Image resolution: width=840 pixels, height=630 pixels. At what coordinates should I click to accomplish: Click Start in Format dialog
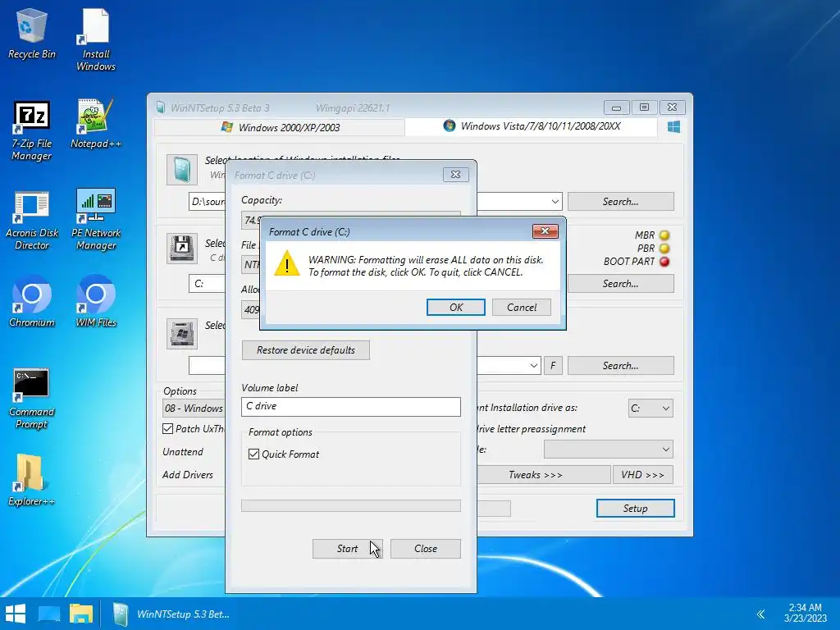click(347, 549)
